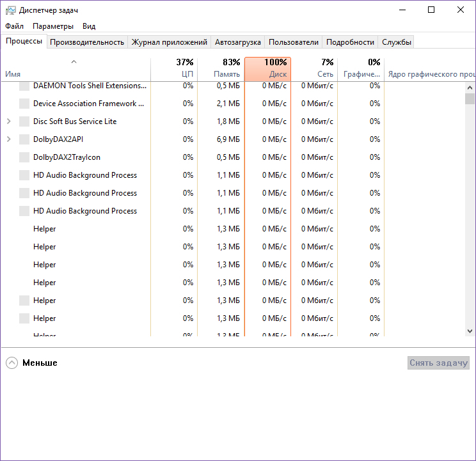476x461 pixels.
Task: Click the DolbyDAX2TrayIcon process icon
Action: point(24,157)
